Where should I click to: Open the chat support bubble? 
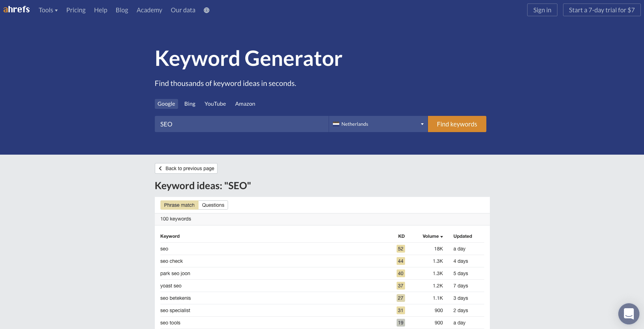click(629, 314)
